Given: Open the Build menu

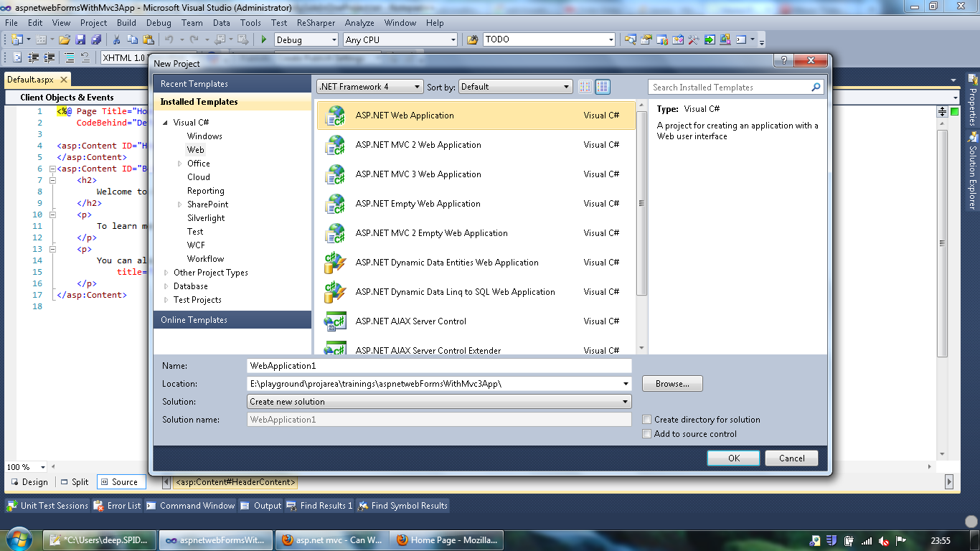Looking at the screenshot, I should (126, 23).
